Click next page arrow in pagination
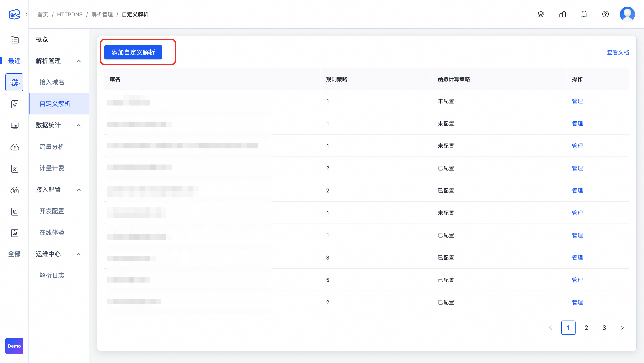 click(622, 327)
